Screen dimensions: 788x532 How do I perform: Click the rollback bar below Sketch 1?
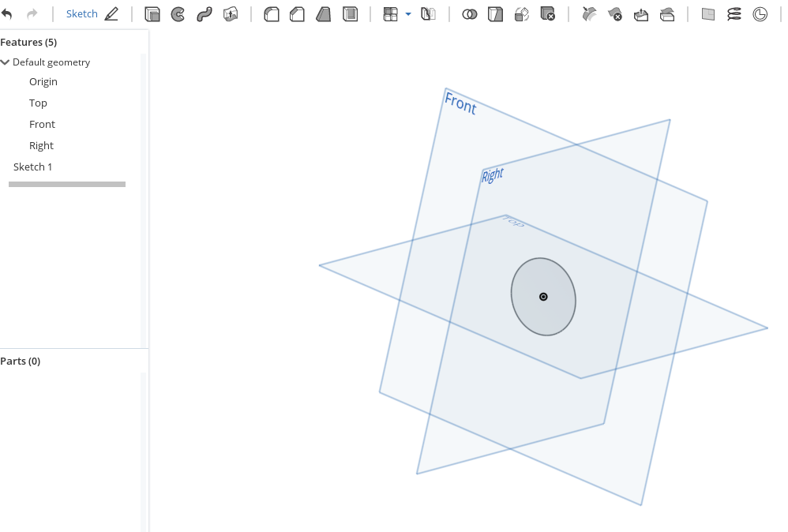click(67, 185)
